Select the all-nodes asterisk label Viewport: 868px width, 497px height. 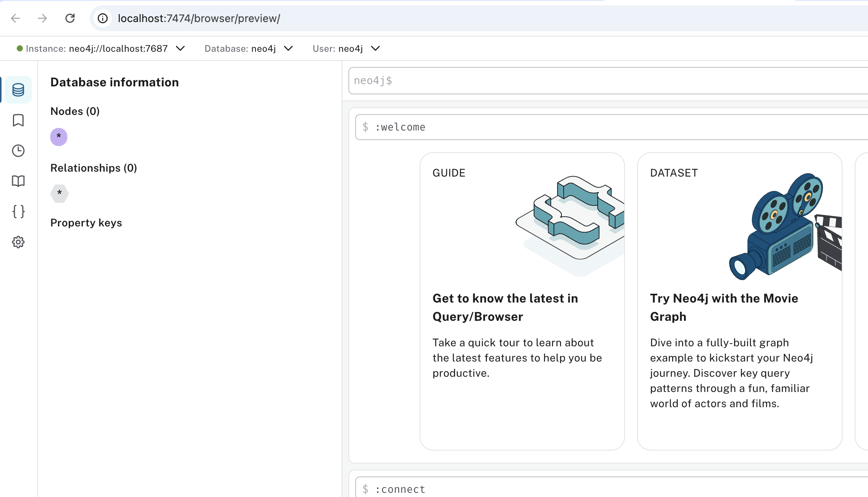click(59, 137)
